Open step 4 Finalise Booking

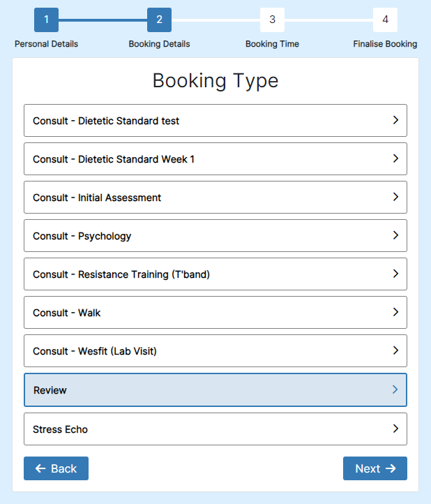point(386,20)
